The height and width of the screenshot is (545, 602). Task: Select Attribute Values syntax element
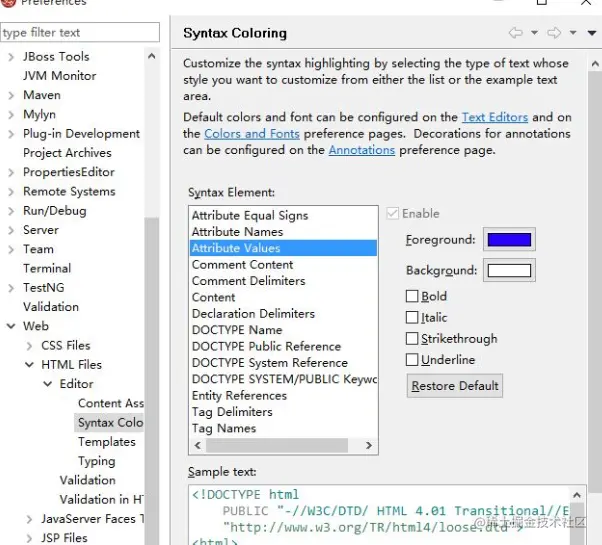coord(283,248)
